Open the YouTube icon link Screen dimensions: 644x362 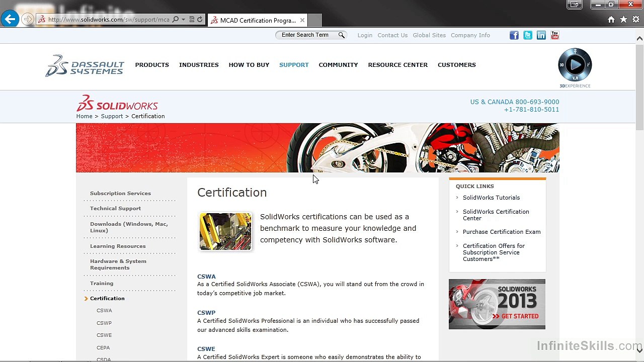(x=555, y=35)
